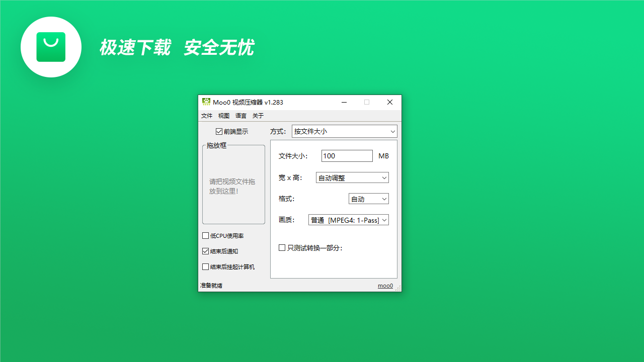Click the 宽 x 高: label
This screenshot has width=644, height=362.
pyautogui.click(x=290, y=177)
